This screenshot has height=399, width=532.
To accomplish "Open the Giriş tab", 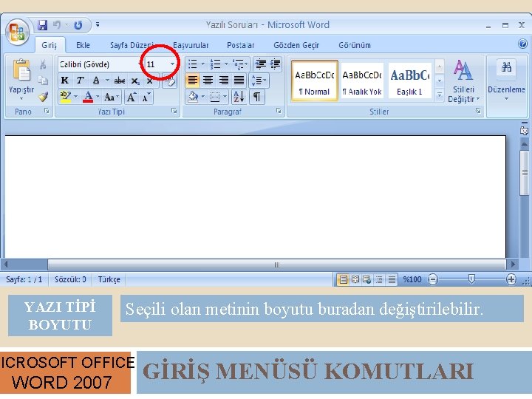I will point(50,45).
